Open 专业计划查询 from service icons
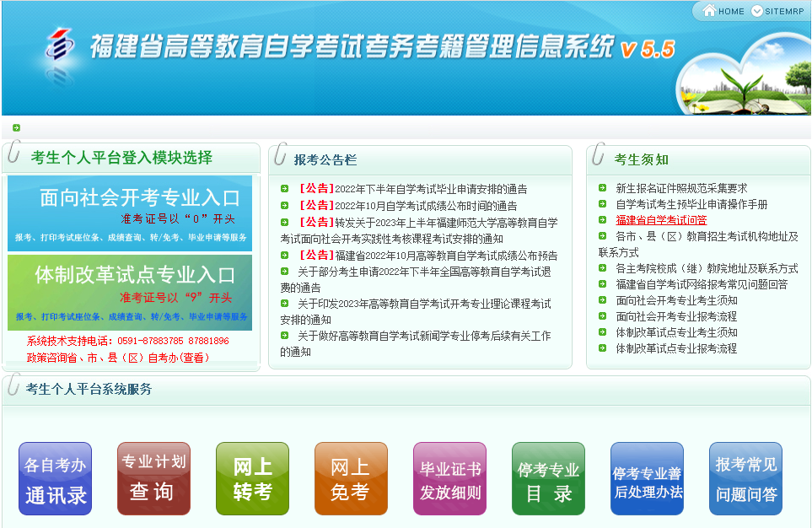 (x=153, y=477)
